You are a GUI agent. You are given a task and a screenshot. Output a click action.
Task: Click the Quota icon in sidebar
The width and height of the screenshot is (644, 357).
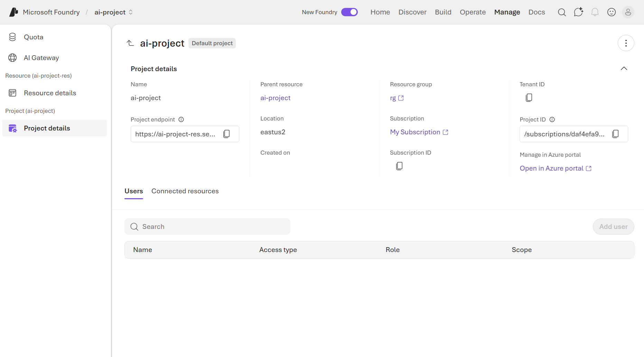pos(12,37)
